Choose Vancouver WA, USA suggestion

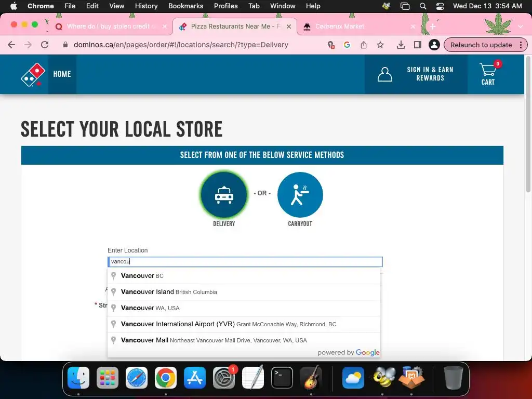pos(244,308)
